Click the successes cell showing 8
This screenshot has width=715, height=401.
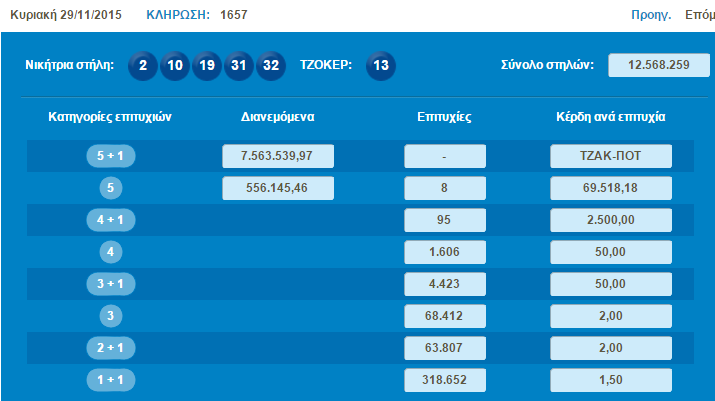pos(445,188)
